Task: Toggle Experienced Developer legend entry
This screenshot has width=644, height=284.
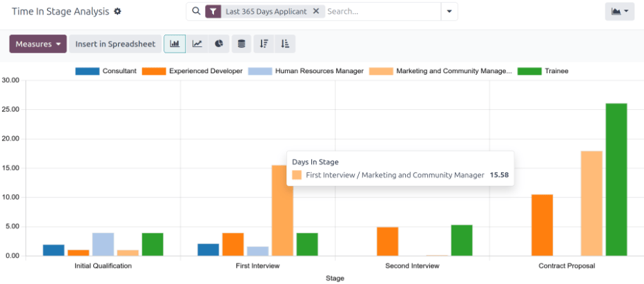Action: coord(205,70)
